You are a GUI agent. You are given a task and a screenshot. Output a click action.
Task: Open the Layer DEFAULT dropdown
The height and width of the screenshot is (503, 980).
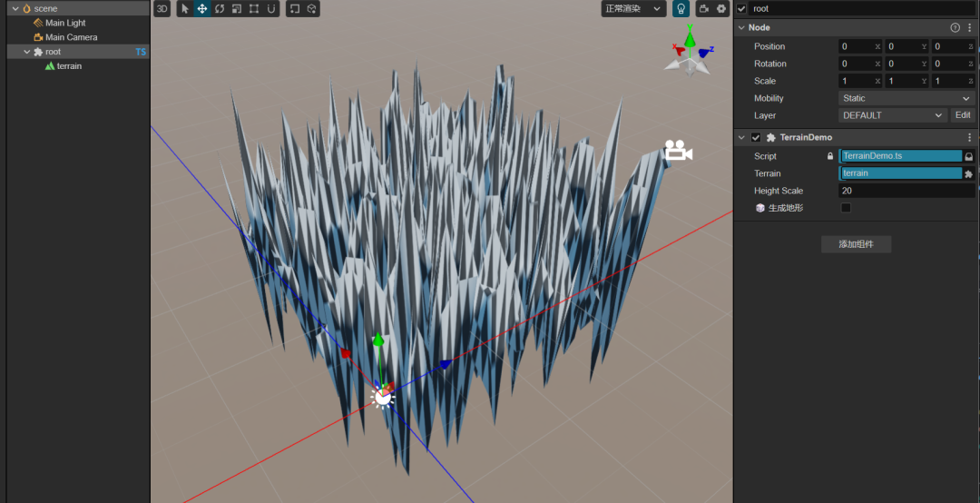(x=893, y=115)
